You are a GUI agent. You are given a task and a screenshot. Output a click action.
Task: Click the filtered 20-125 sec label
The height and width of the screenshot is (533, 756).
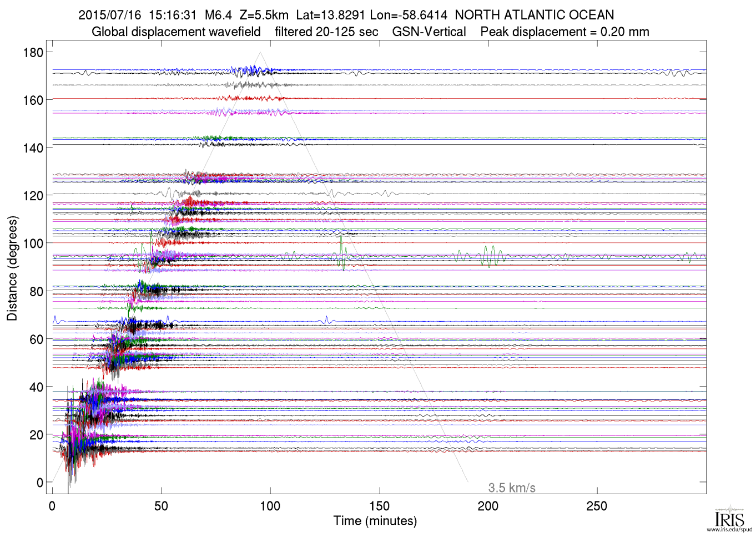coord(326,32)
